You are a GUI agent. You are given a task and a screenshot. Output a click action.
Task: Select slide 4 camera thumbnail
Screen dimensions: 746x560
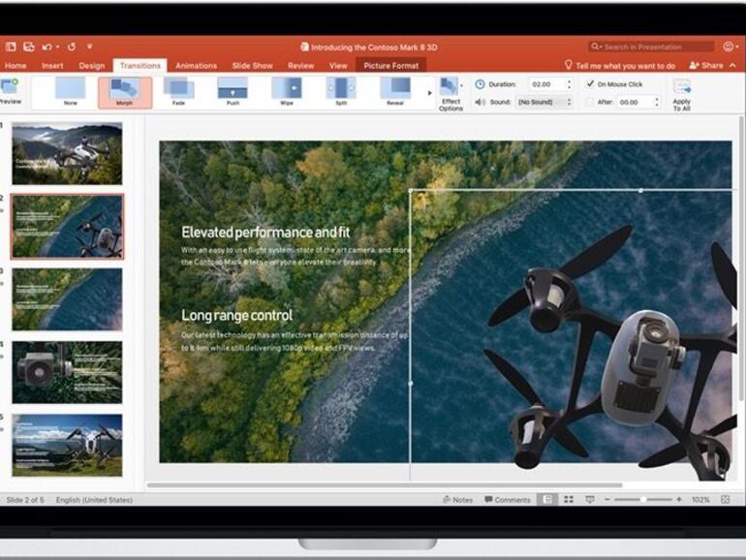point(67,372)
